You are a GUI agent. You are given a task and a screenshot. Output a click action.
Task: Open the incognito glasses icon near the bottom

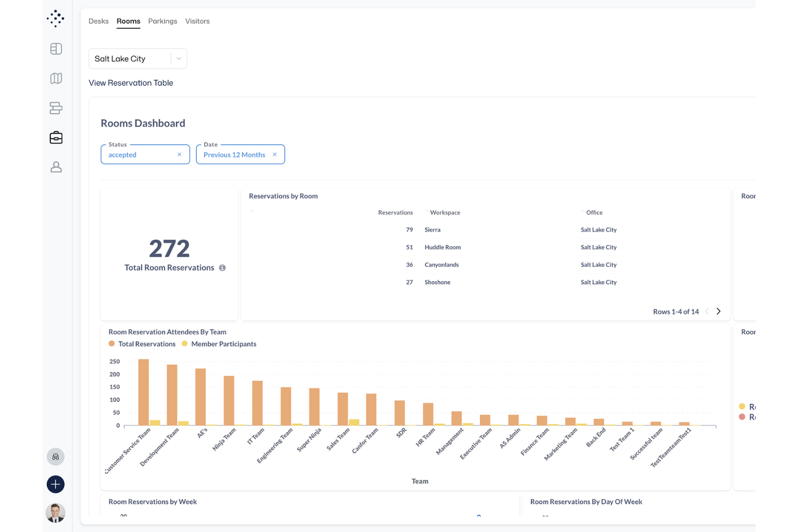[x=56, y=456]
